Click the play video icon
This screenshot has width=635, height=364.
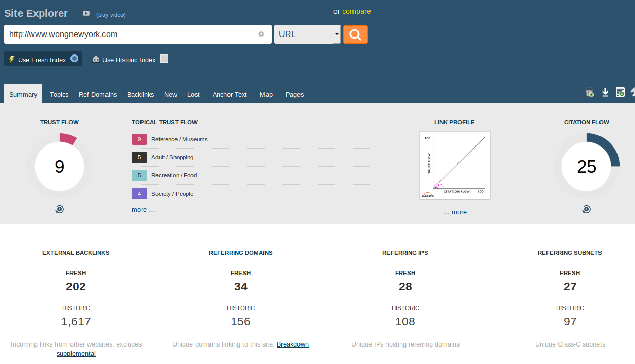(x=86, y=14)
